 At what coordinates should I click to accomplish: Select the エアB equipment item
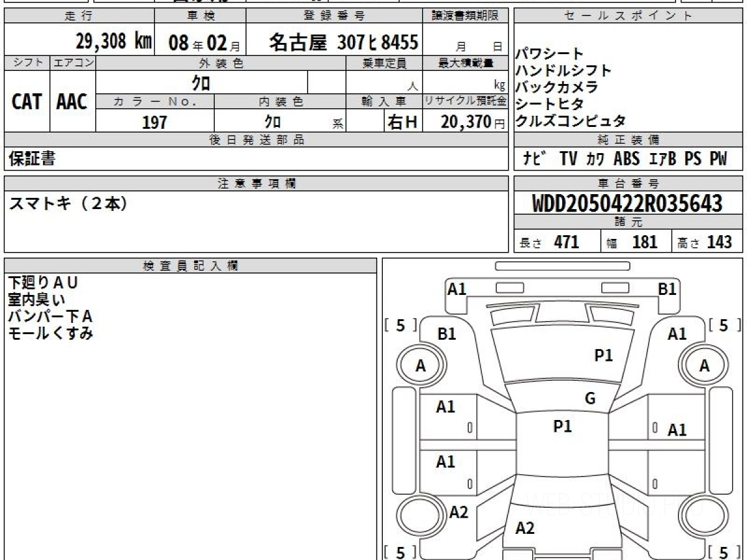(x=663, y=159)
